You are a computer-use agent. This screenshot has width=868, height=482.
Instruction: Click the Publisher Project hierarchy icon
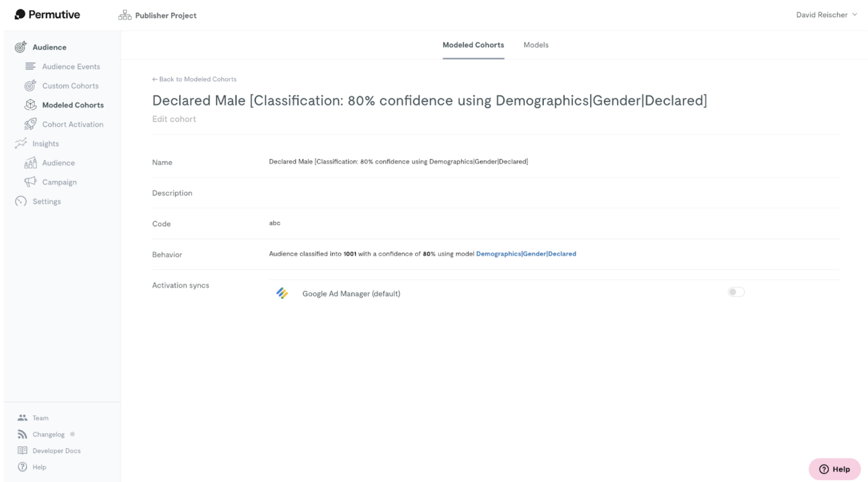tap(125, 15)
